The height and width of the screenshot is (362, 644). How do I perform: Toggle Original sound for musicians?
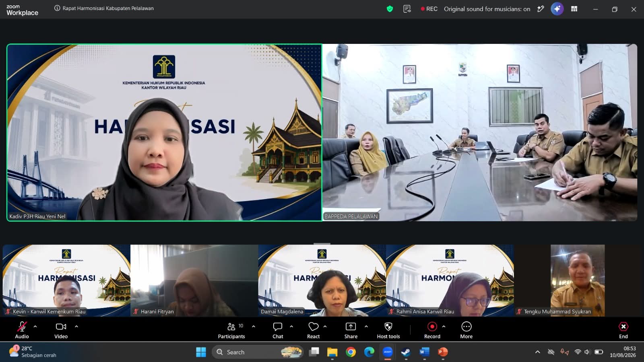tap(487, 9)
